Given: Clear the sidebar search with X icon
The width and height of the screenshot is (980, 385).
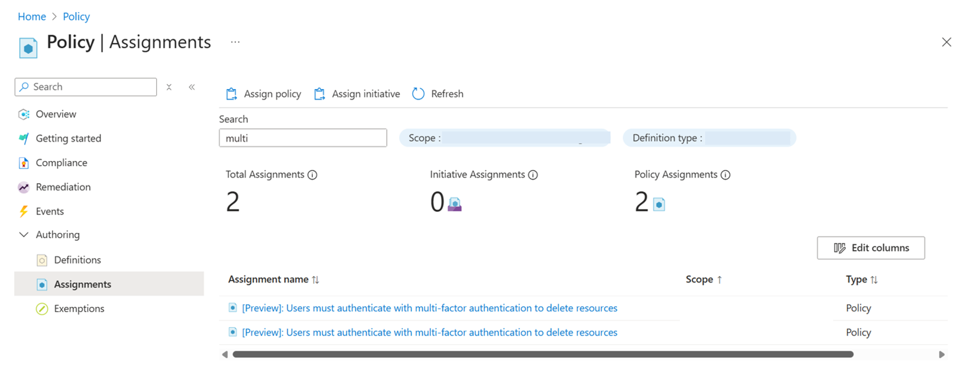Looking at the screenshot, I should (169, 87).
